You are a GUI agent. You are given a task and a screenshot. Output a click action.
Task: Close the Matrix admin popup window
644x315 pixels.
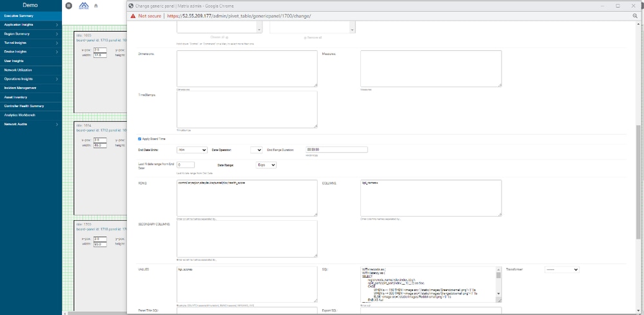(632, 6)
